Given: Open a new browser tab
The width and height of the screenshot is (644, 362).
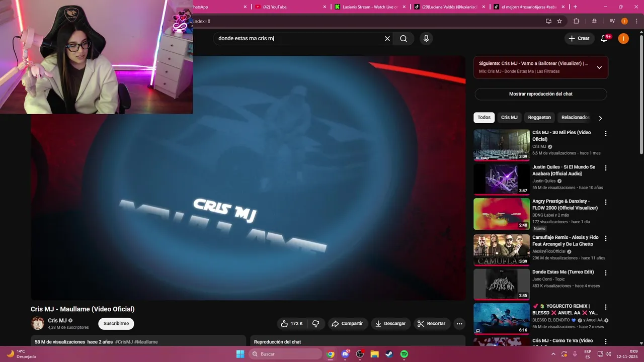Looking at the screenshot, I should click(575, 7).
